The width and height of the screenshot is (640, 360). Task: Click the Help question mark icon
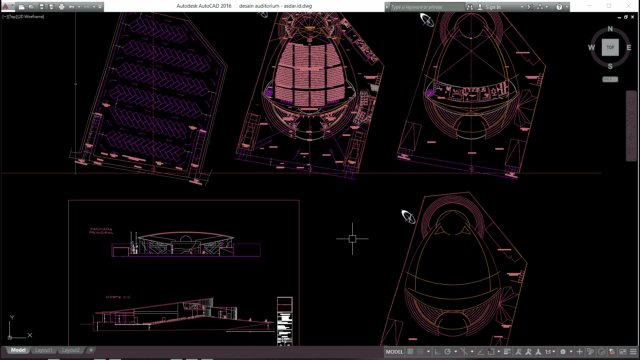click(559, 7)
